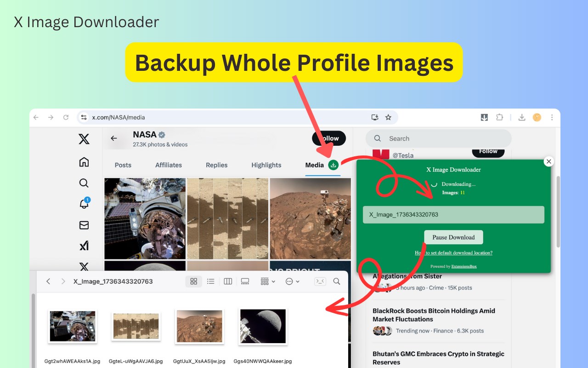Open Messages envelope icon in sidebar

coord(84,225)
